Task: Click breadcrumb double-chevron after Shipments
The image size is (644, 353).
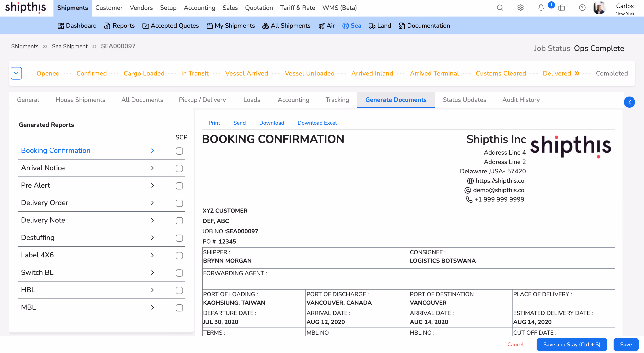Action: pos(45,46)
